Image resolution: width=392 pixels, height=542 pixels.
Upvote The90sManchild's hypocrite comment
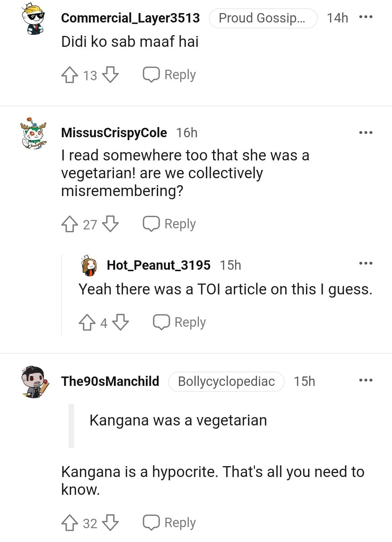[x=69, y=523]
